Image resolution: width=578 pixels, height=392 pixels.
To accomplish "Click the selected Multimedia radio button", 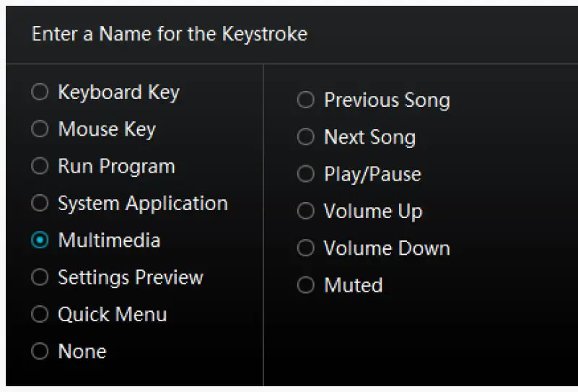I will [x=40, y=240].
